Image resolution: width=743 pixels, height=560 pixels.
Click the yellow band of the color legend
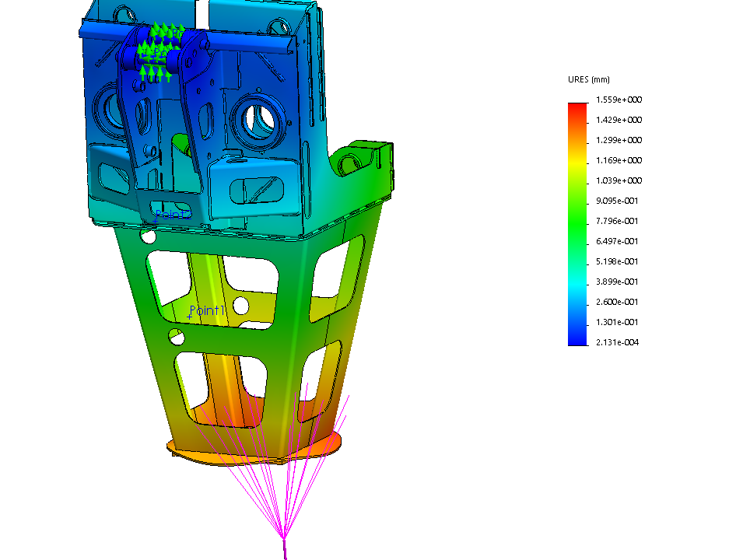[x=578, y=161]
